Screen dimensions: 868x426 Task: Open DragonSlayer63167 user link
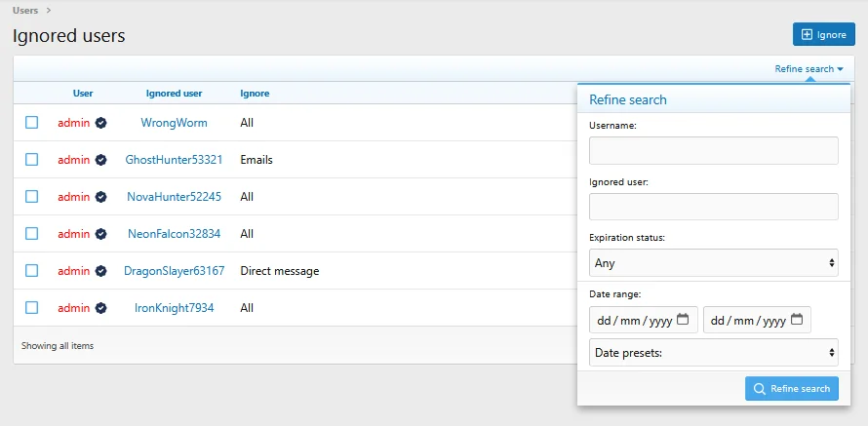coord(175,271)
